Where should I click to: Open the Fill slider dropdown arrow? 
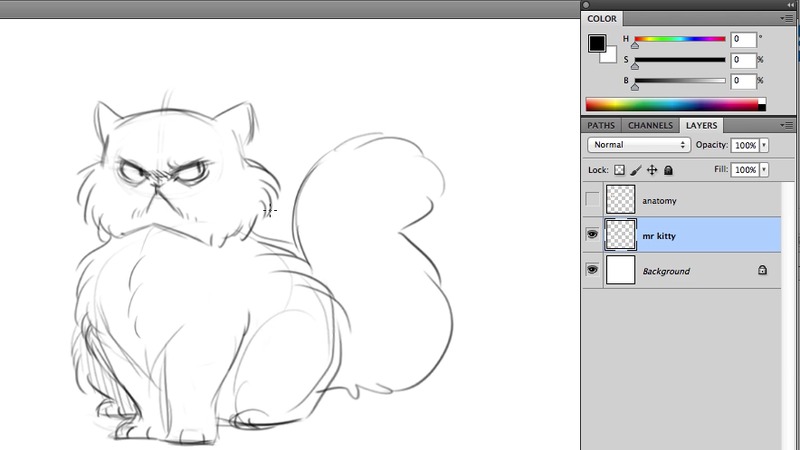tap(764, 170)
